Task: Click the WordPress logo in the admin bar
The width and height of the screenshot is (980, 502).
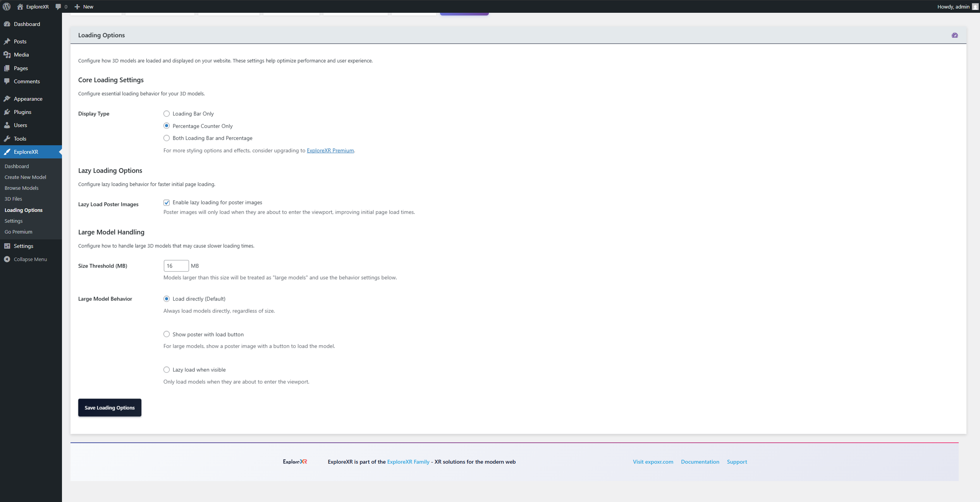Action: pyautogui.click(x=6, y=7)
